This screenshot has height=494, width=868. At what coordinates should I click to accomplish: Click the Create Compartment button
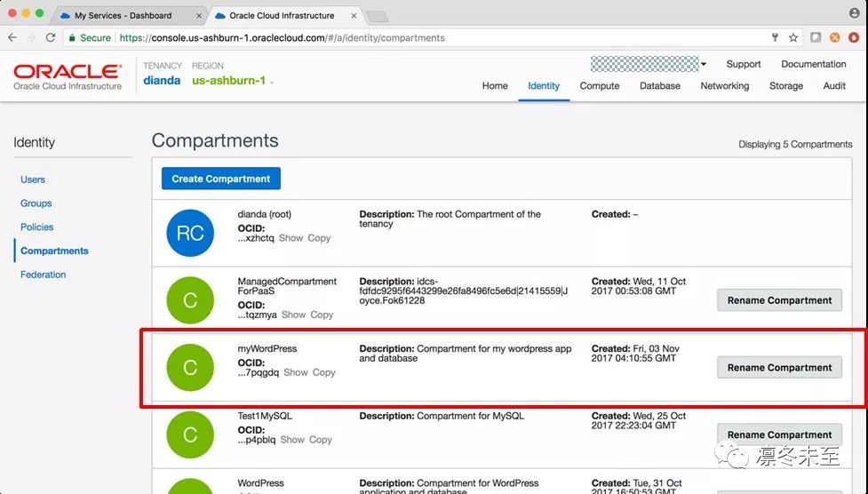tap(221, 179)
